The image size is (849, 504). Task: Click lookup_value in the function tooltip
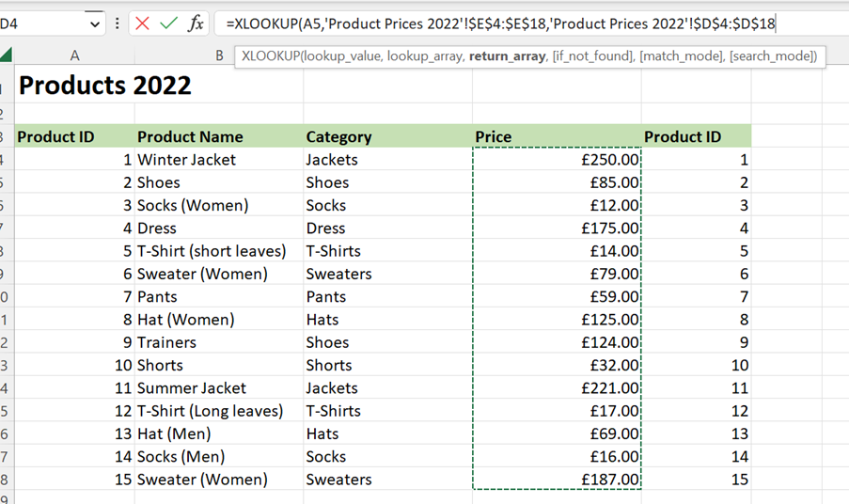tap(341, 56)
